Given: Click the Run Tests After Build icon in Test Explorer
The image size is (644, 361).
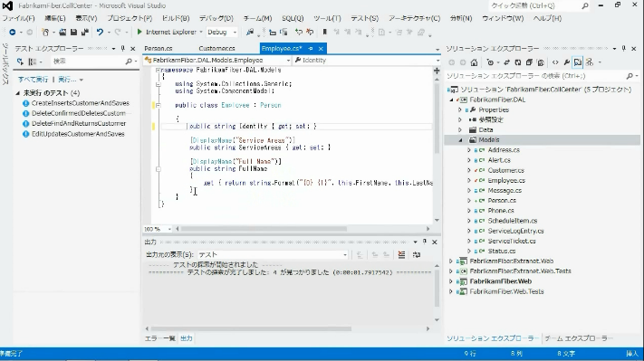Looking at the screenshot, I should click(20, 62).
